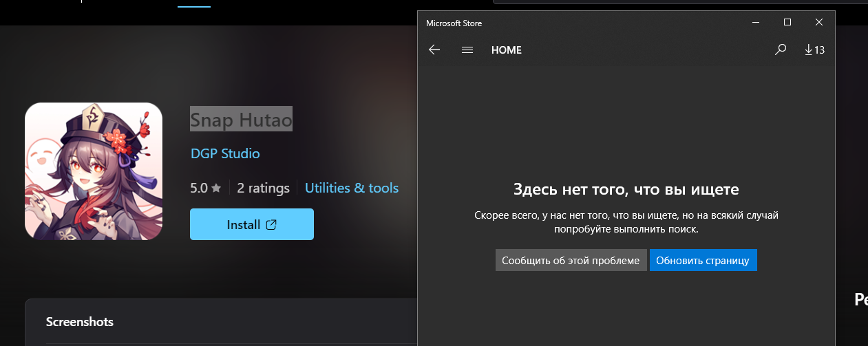Go back using the Store back arrow
Screen dimensions: 868x346
point(434,50)
